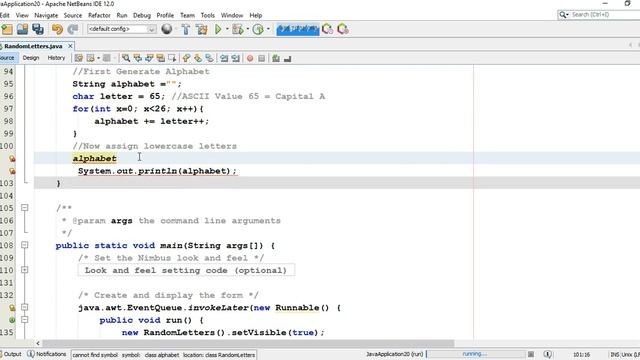
Task: Click the New Project icon
Action: [x=7, y=29]
